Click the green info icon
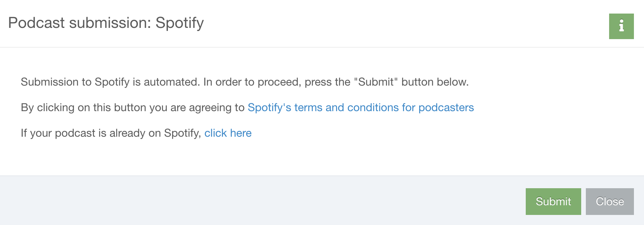 pos(621,26)
